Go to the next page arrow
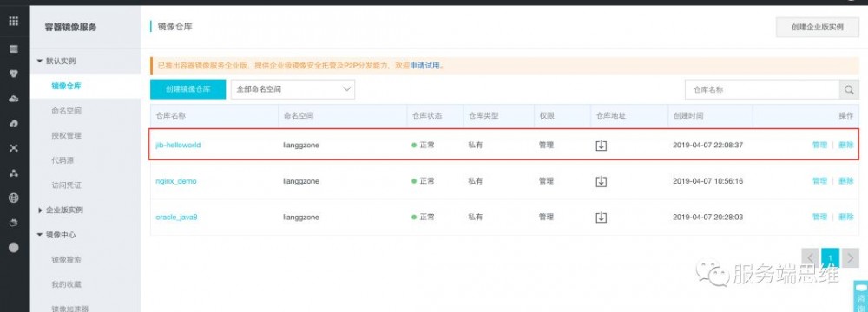Screen dimensions: 868x312 tap(851, 257)
